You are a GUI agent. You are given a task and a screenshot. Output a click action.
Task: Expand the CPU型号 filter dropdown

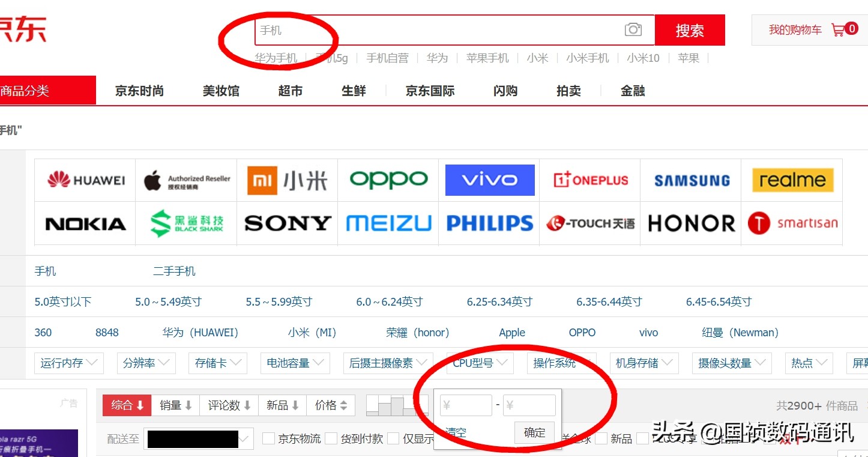(x=479, y=363)
